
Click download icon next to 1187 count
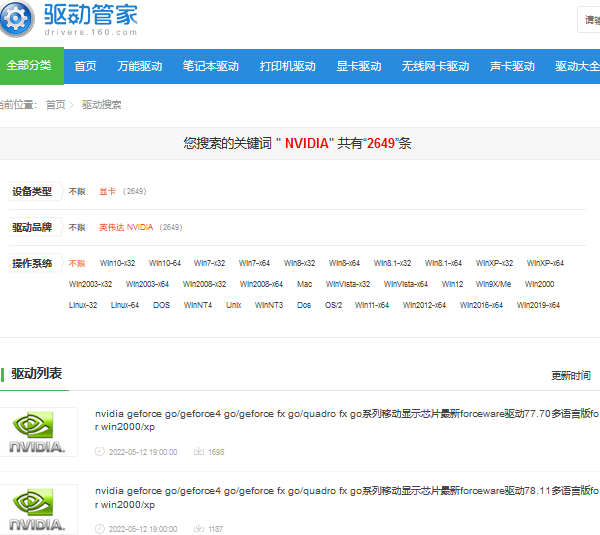coord(199,529)
